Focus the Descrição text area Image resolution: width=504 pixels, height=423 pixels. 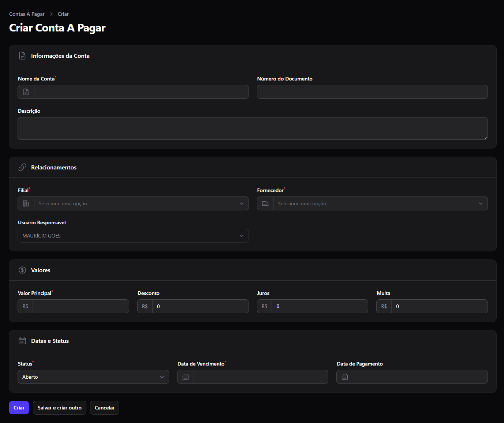pyautogui.click(x=253, y=128)
